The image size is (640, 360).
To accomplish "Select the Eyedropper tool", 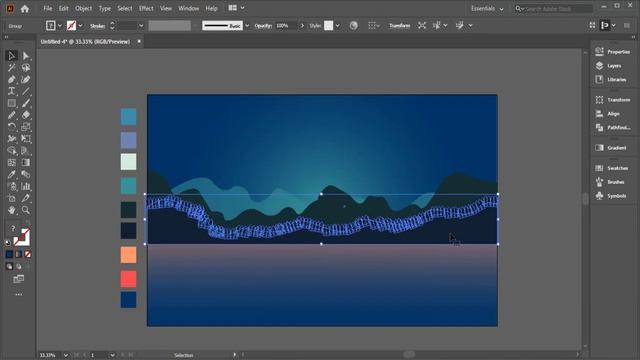I will coord(11,174).
